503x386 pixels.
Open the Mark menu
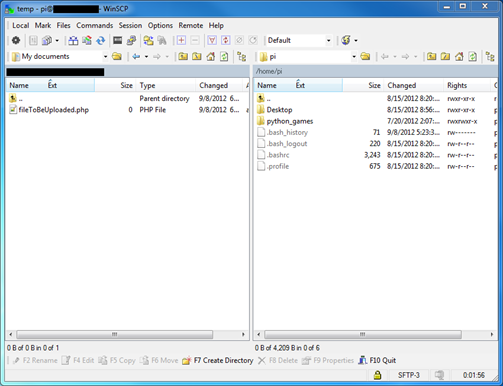[x=43, y=25]
